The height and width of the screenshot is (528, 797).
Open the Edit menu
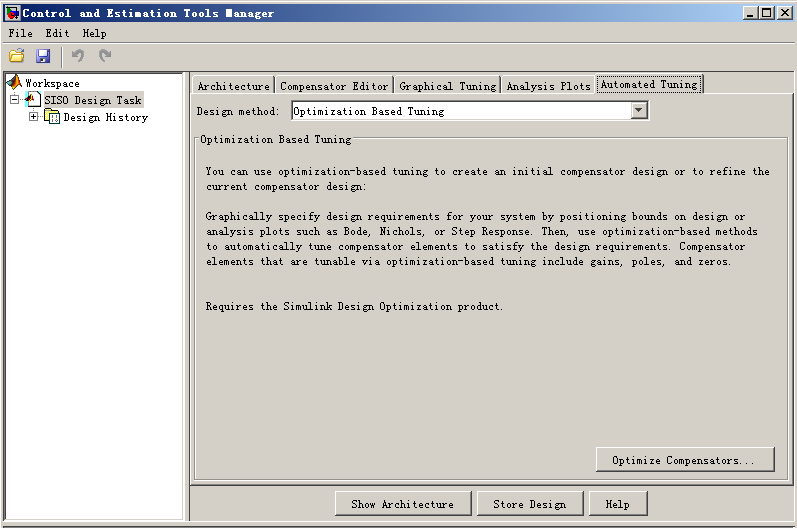point(57,34)
